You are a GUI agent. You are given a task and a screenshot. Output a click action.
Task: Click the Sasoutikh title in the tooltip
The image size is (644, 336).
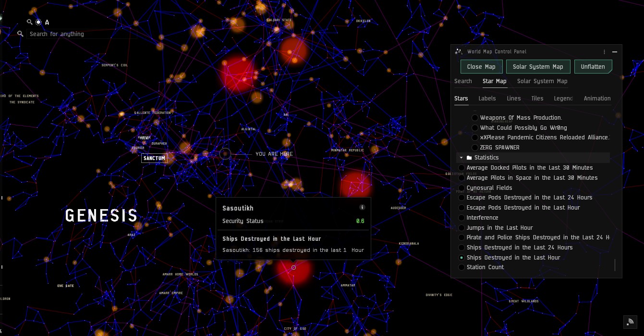point(238,208)
